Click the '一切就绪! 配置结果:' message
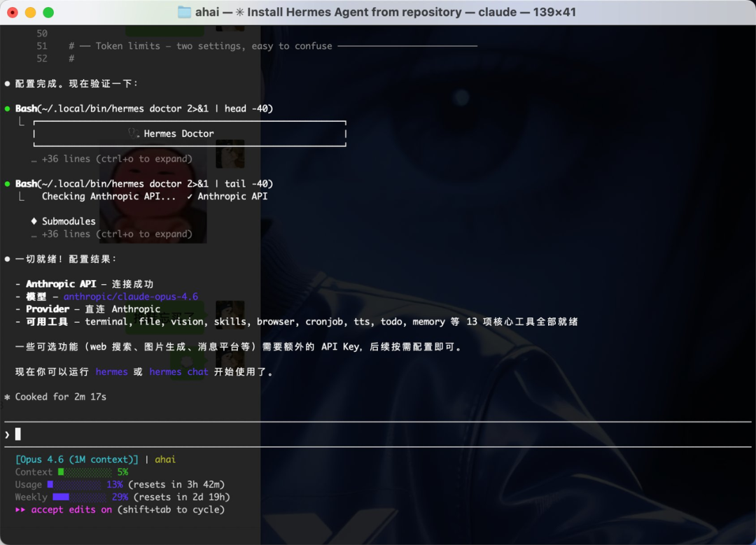 pyautogui.click(x=66, y=260)
